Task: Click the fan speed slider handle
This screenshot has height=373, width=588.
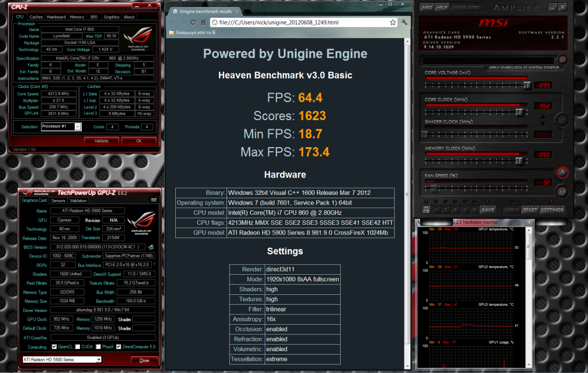Action: click(433, 188)
